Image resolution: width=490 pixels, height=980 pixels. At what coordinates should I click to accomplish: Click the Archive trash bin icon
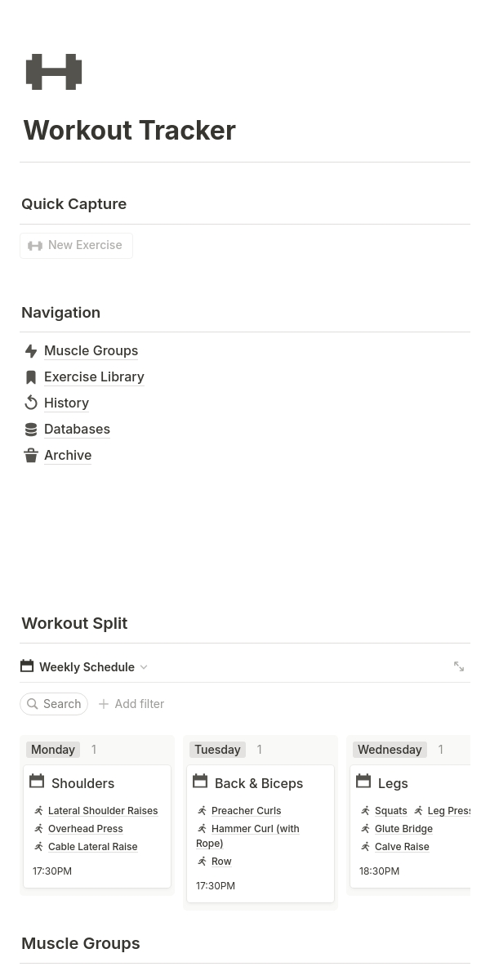click(x=31, y=456)
